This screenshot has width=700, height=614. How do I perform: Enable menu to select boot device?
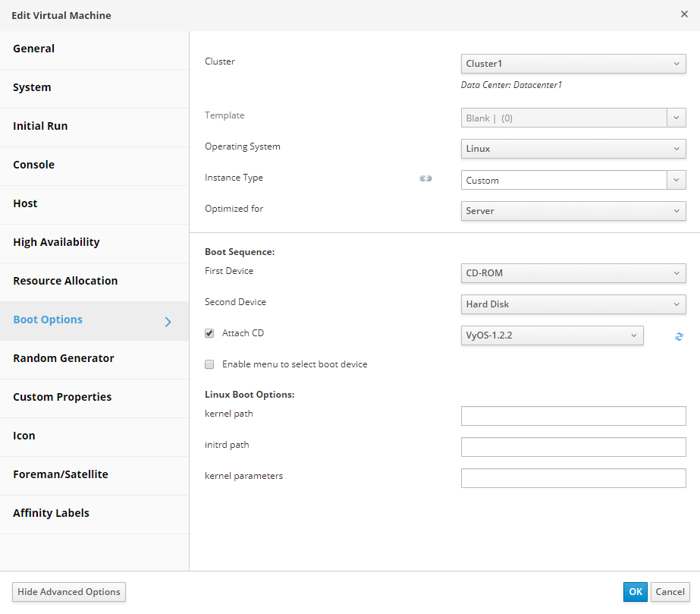209,364
